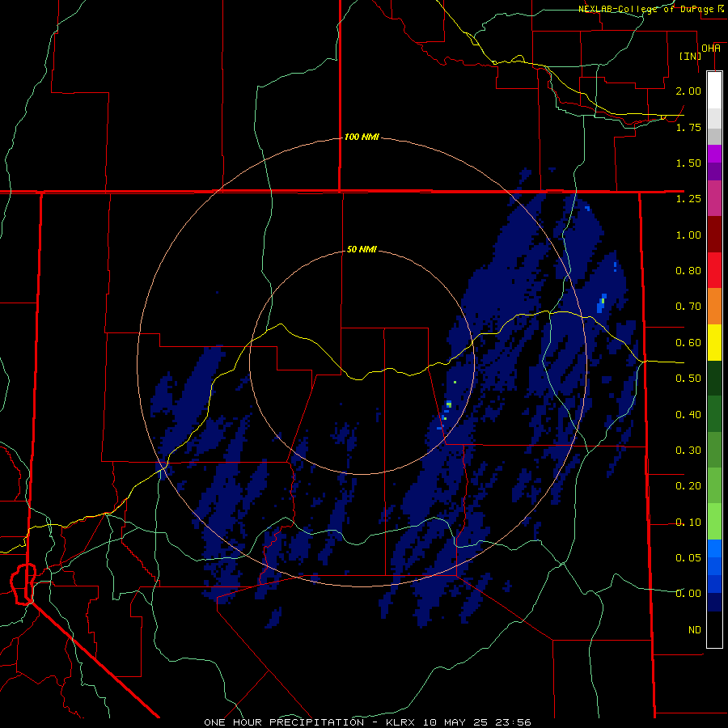Click the 0.30 legend value
728x728 pixels.
(x=688, y=451)
